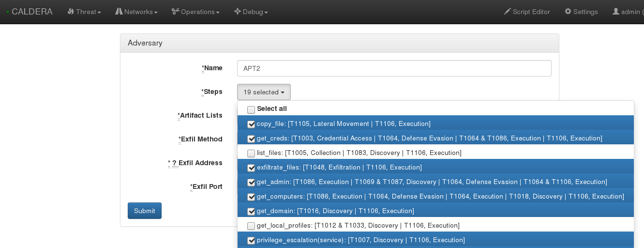The height and width of the screenshot is (248, 644).
Task: Uncheck the get_admin step checkbox
Action: [x=251, y=182]
